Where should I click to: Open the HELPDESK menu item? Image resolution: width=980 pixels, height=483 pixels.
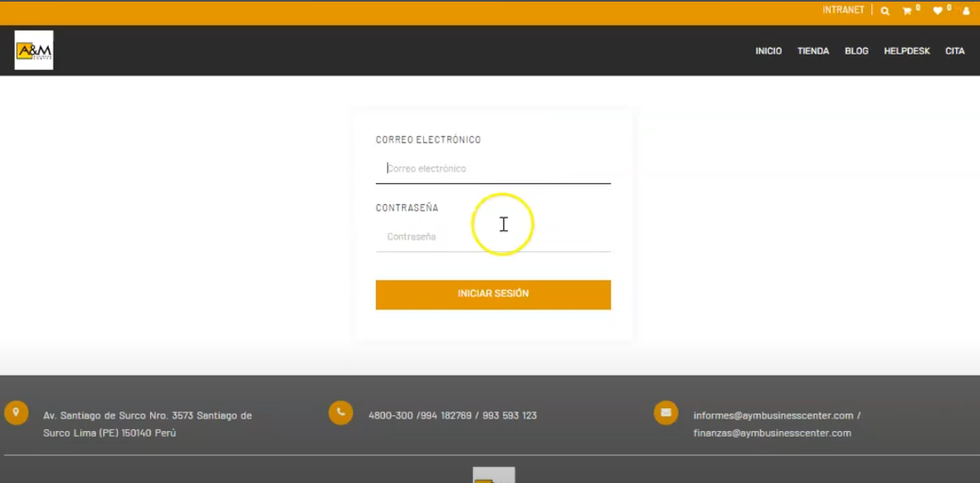coord(907,51)
